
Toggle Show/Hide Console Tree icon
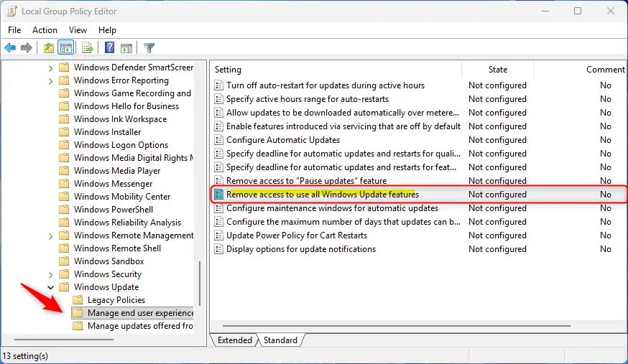(x=65, y=48)
